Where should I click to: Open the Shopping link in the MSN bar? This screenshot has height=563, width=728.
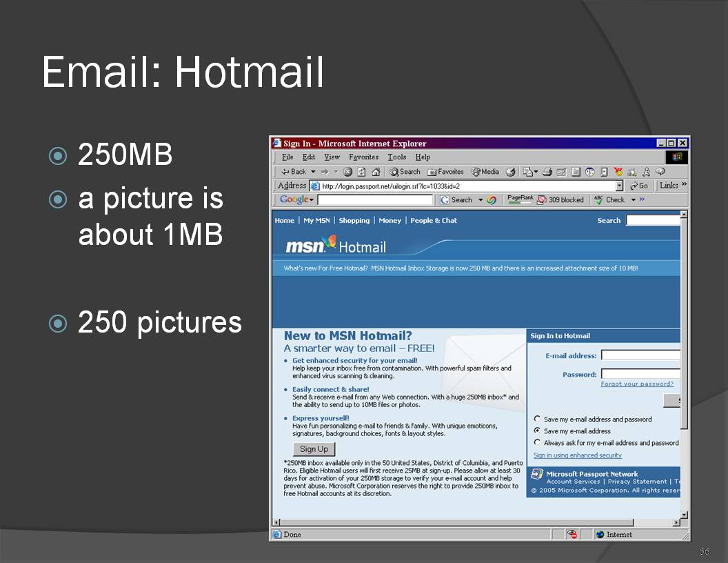pyautogui.click(x=354, y=221)
